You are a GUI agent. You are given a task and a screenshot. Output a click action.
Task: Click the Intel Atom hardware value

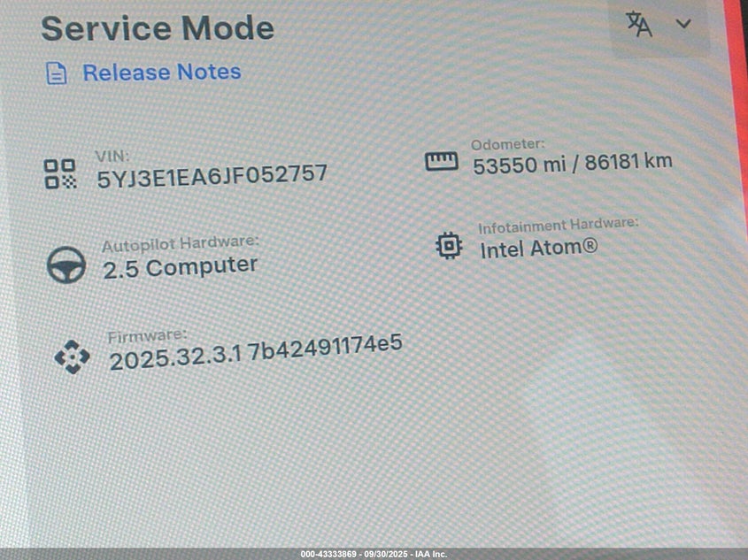(x=538, y=249)
